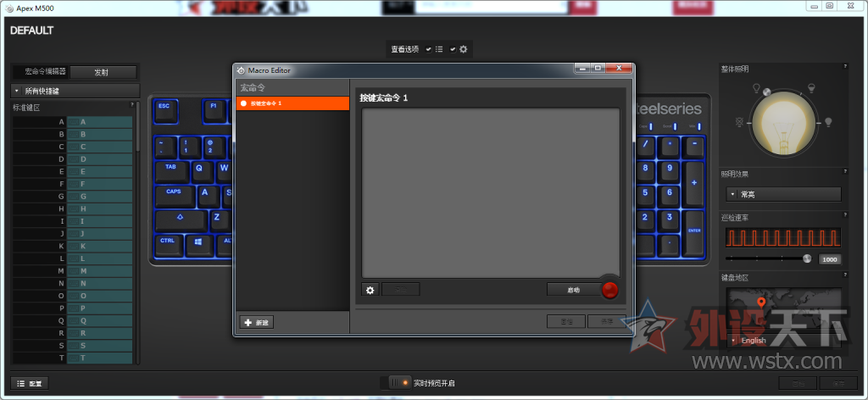The width and height of the screenshot is (868, 400).
Task: Click the 1000 polling rate value field
Action: (x=829, y=259)
